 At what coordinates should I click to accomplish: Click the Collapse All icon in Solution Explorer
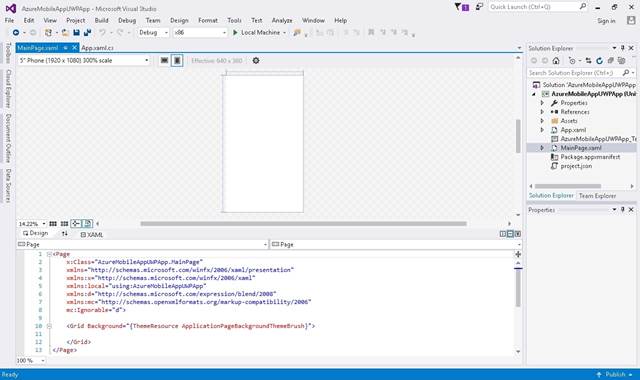coord(610,60)
